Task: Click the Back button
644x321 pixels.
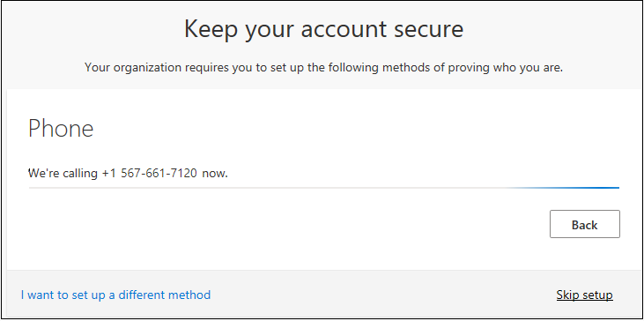Action: pos(584,224)
